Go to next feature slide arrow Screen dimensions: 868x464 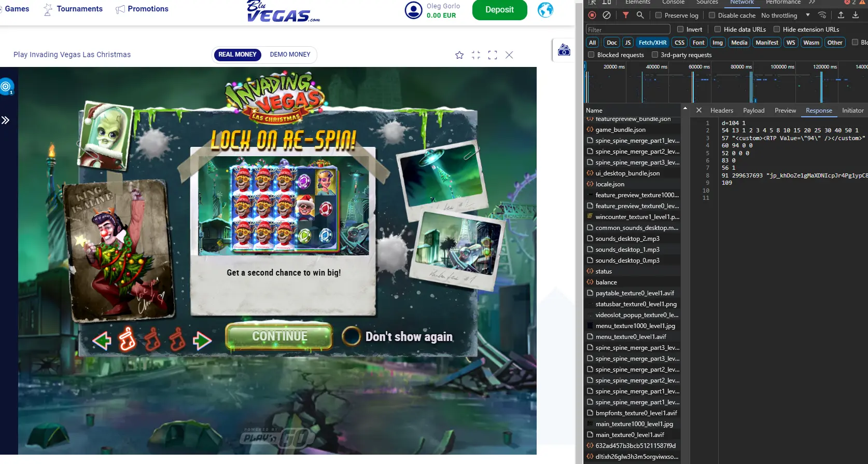click(202, 341)
